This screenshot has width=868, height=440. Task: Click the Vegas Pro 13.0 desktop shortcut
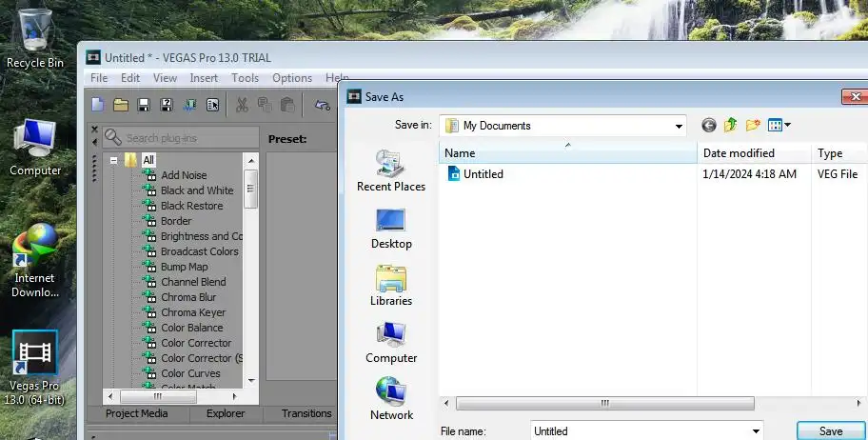[x=35, y=368]
